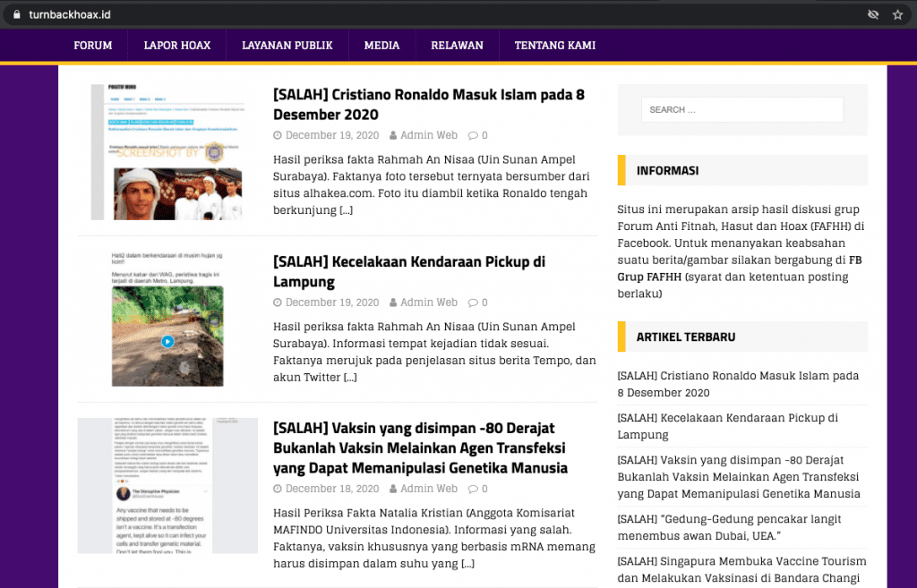Open sidebar link Singapura Membuka Vaccine Tourism

coord(741,570)
